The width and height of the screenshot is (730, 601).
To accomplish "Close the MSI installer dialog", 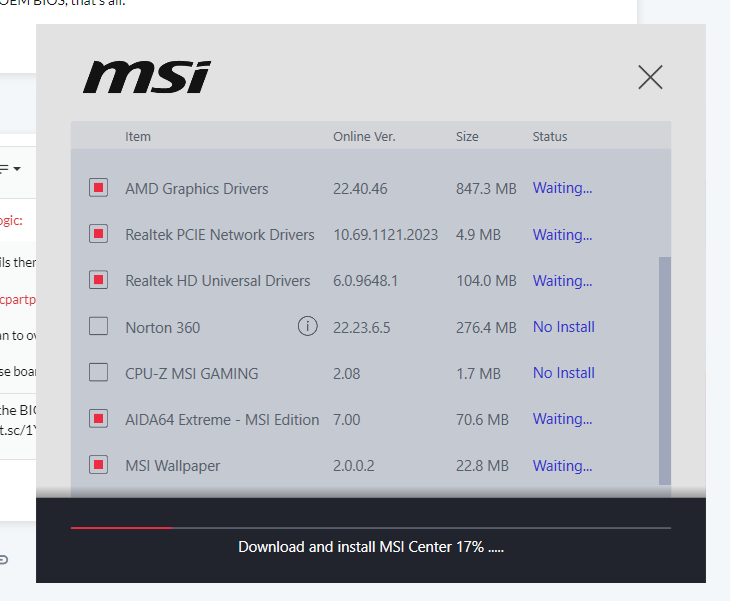I will coord(650,77).
